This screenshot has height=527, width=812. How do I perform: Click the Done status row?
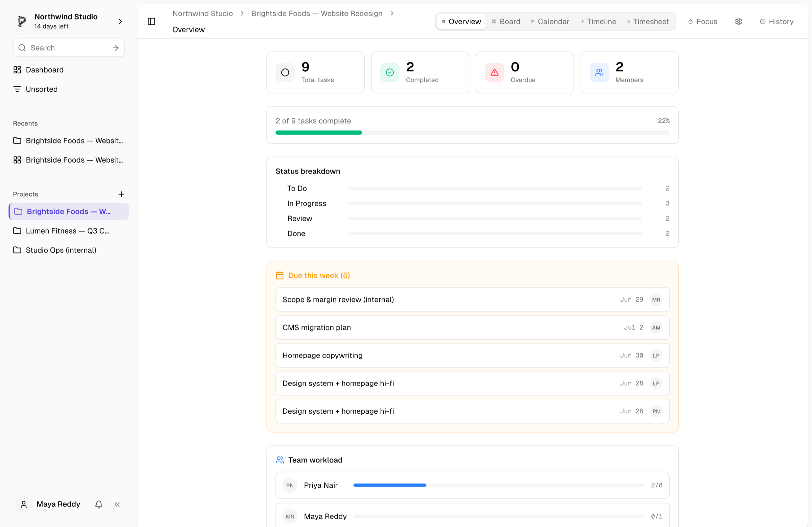point(472,233)
